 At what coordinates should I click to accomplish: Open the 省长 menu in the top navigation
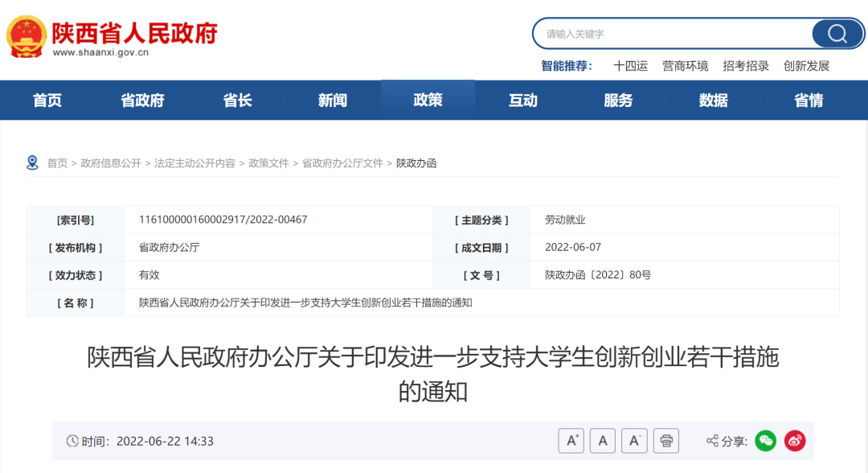click(x=237, y=100)
